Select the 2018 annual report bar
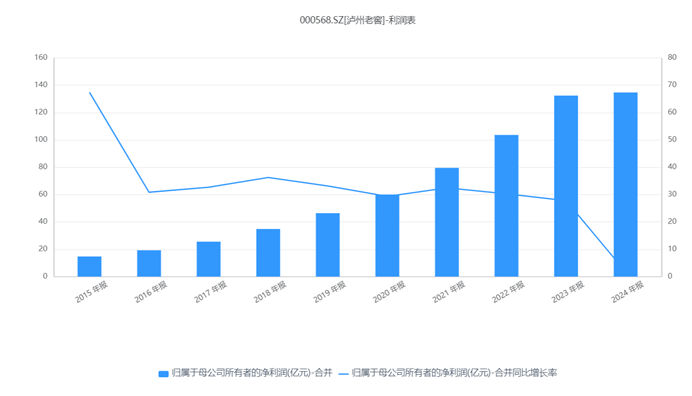692x396 pixels. coord(268,253)
